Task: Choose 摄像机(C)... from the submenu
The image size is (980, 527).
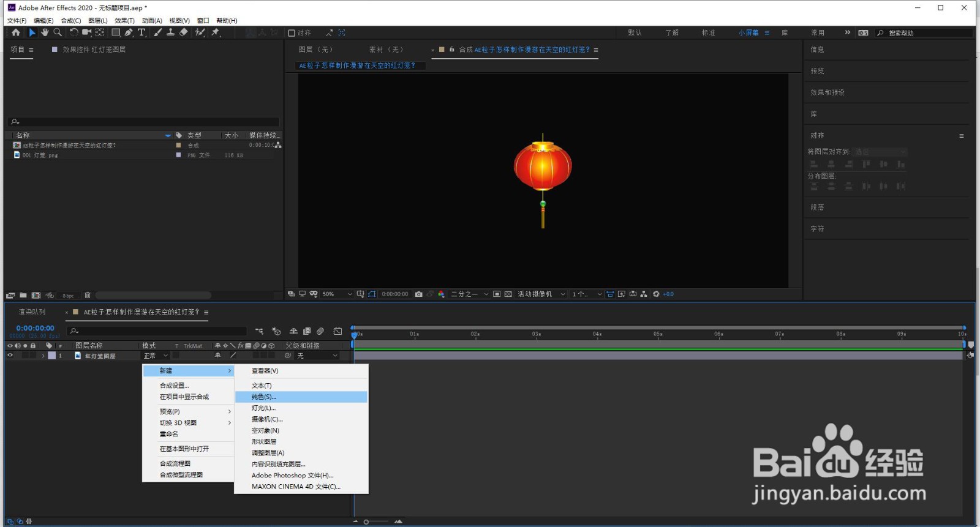Action: click(x=301, y=419)
